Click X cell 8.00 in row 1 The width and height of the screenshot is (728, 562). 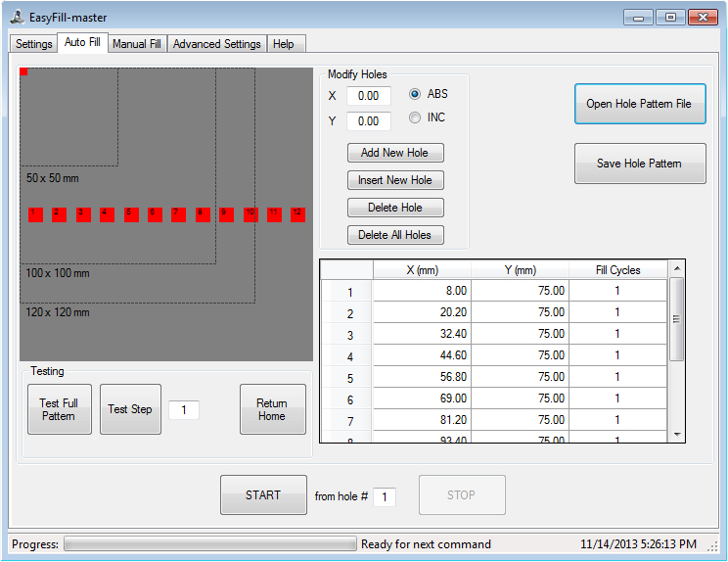click(x=422, y=291)
